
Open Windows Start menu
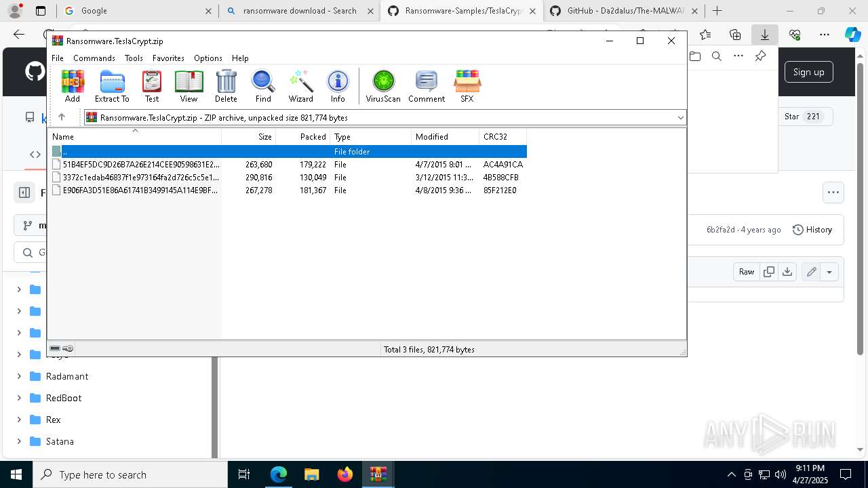coord(16,474)
